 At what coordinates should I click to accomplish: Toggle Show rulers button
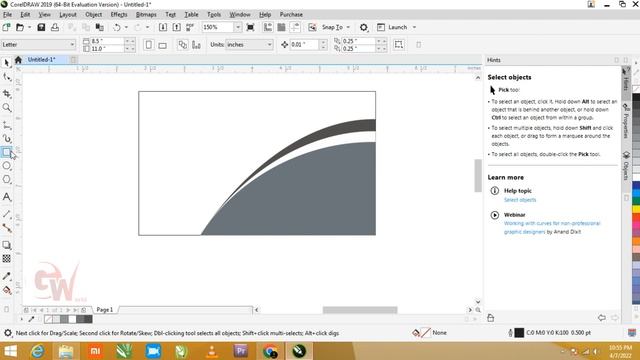point(268,27)
